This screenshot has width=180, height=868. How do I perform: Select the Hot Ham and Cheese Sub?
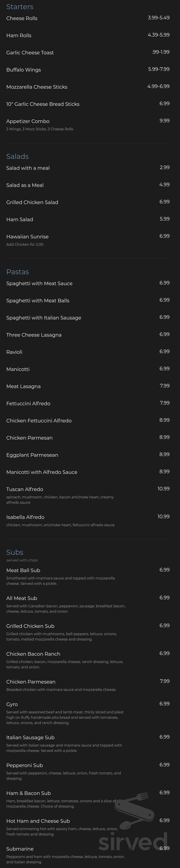coord(38,821)
